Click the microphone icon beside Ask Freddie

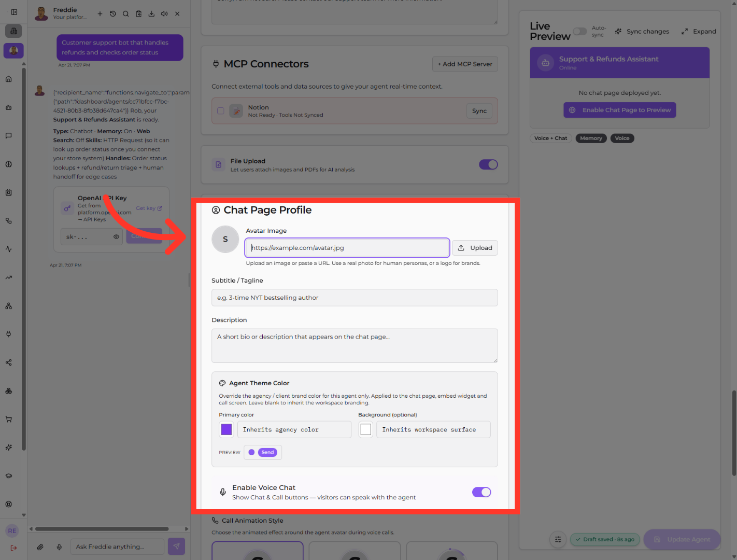point(60,547)
